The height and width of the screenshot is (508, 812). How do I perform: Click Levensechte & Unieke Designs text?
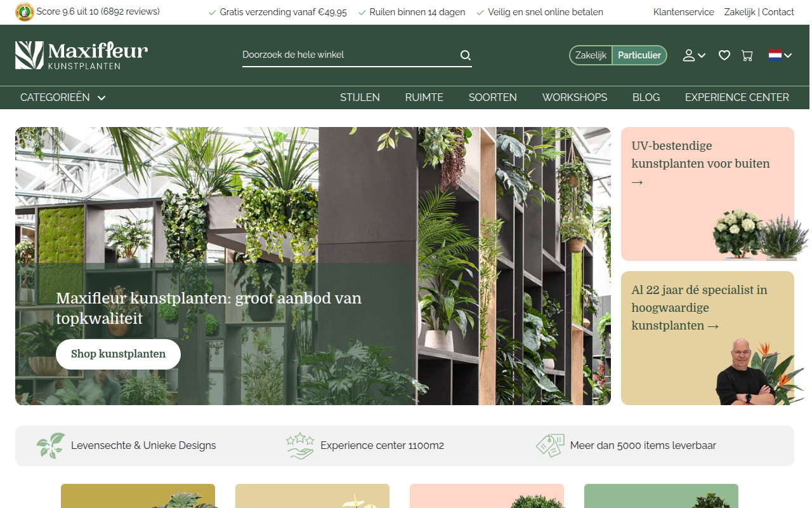point(143,445)
